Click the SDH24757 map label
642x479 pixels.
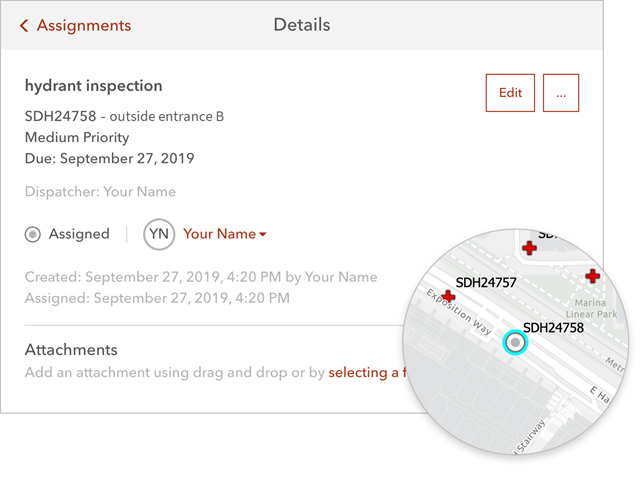[x=486, y=283]
